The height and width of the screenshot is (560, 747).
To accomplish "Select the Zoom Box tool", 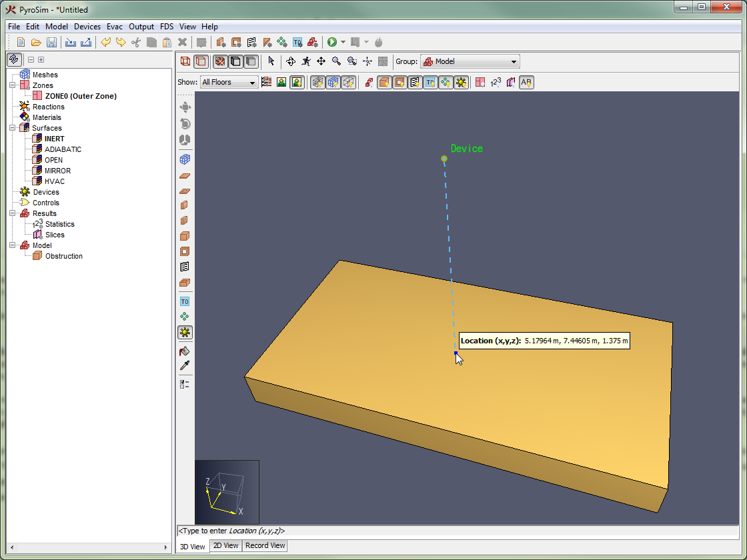I will coord(352,61).
